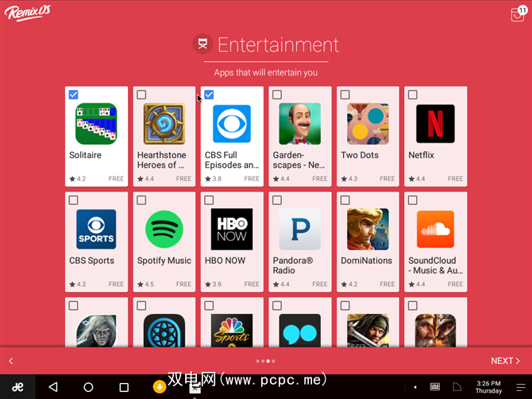Screen dimensions: 532x399
Task: Open the yellow download app in taskbar
Action: [159, 386]
